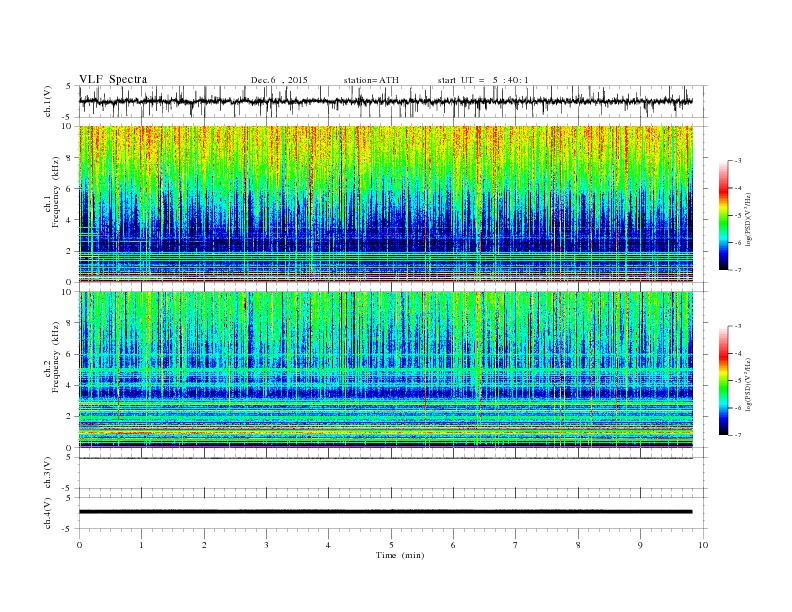
Task: Select the "start UT = 5 :40: 1" text
Action: (x=483, y=80)
